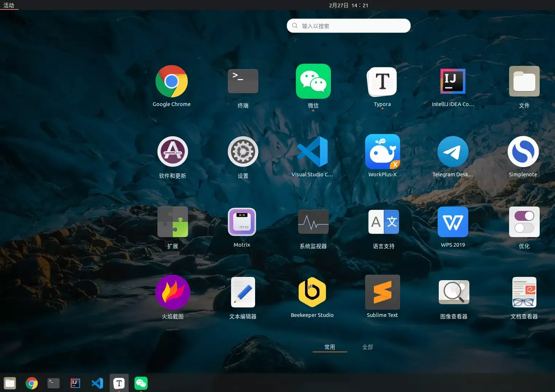Launch Beekeeper Studio
Viewport: 555px width, 392px height.
[312, 292]
